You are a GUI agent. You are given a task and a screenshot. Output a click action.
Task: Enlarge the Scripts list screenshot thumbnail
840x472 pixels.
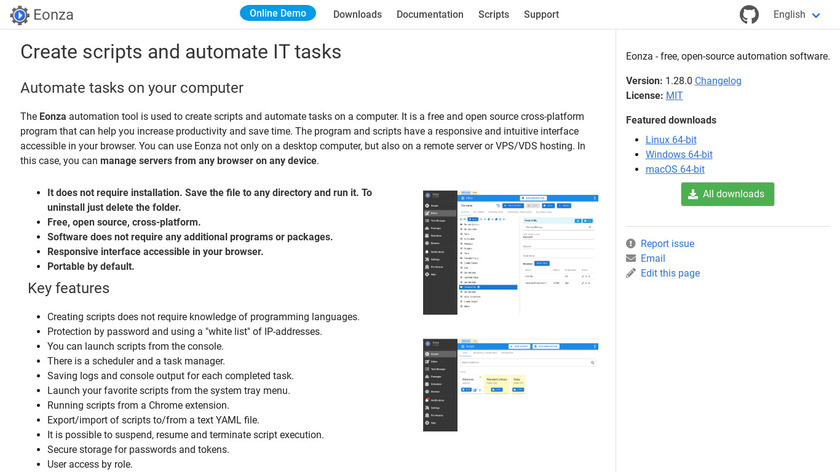pyautogui.click(x=511, y=385)
